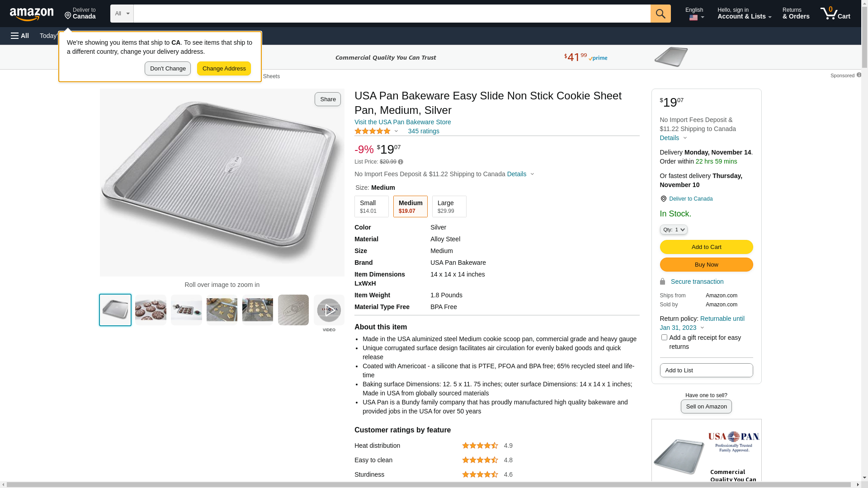This screenshot has height=488, width=868.
Task: Play the product video thumbnail
Action: pos(329,310)
